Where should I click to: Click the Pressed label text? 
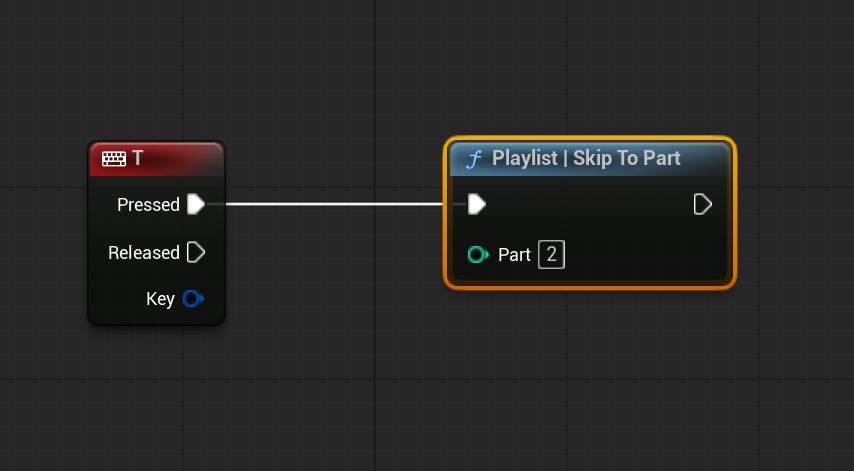pyautogui.click(x=148, y=205)
